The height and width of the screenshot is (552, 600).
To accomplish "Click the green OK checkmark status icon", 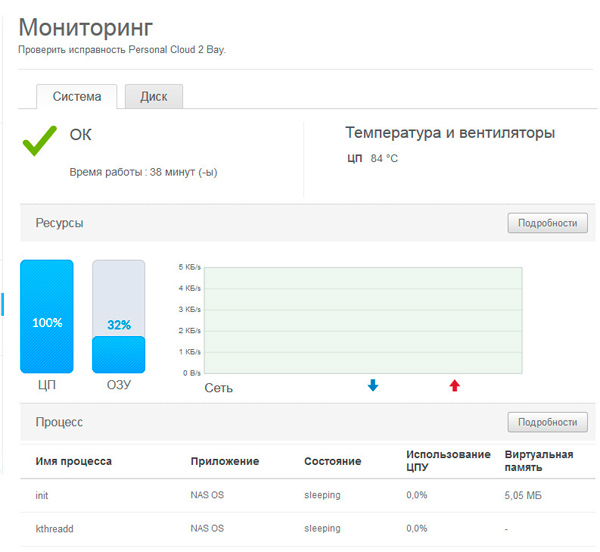I will point(41,142).
